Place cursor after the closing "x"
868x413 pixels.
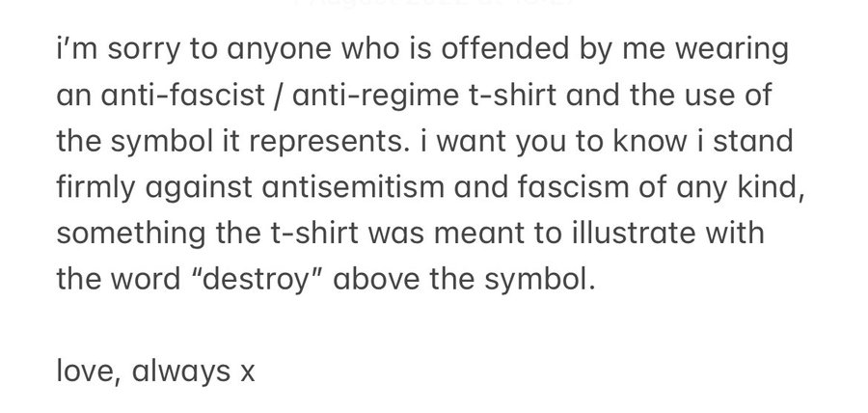coord(256,371)
